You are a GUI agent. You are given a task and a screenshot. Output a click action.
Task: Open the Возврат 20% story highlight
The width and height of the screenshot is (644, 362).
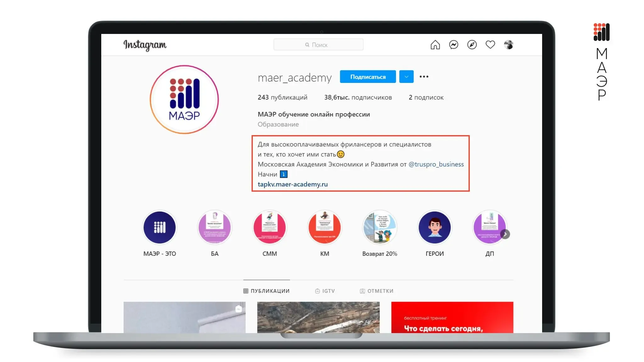click(x=380, y=227)
